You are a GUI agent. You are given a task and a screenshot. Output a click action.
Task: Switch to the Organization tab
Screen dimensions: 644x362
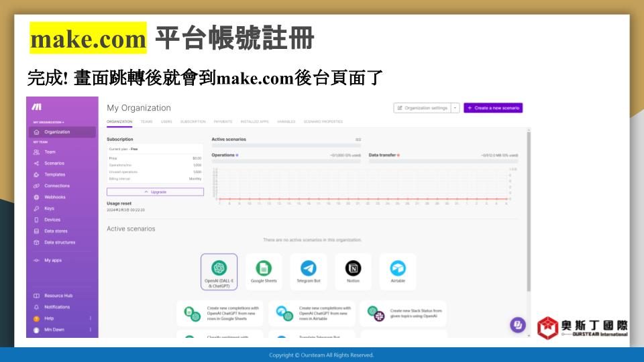coord(119,122)
